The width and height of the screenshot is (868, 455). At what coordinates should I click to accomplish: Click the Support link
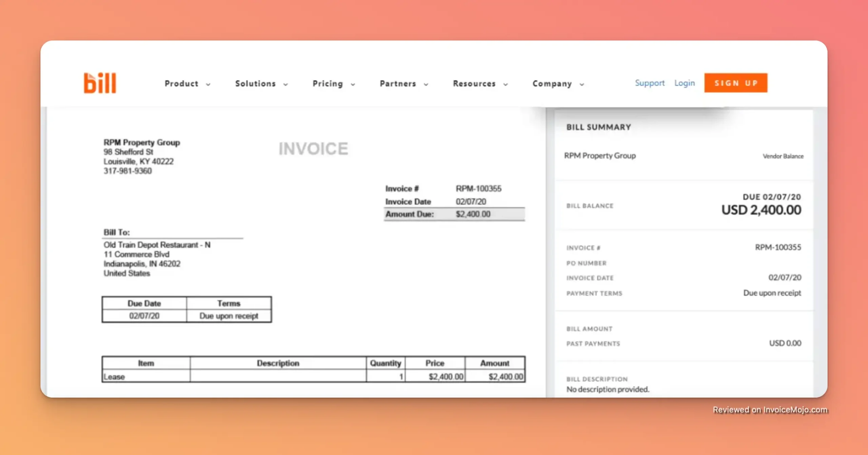tap(650, 83)
